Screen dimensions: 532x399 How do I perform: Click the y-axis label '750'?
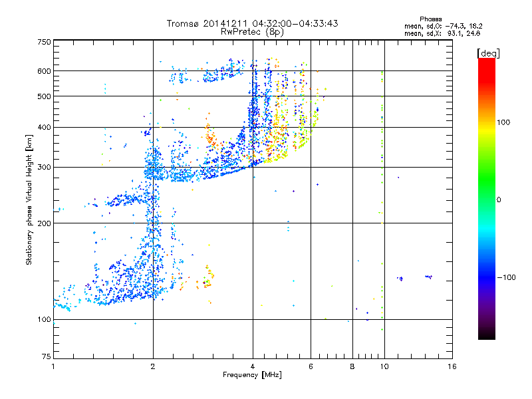(44, 42)
